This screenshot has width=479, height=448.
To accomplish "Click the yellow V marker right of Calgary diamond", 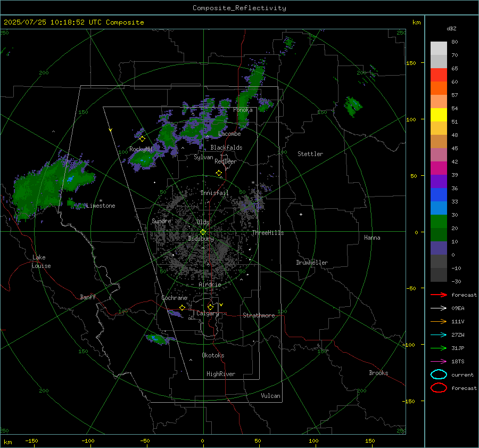I will click(221, 305).
